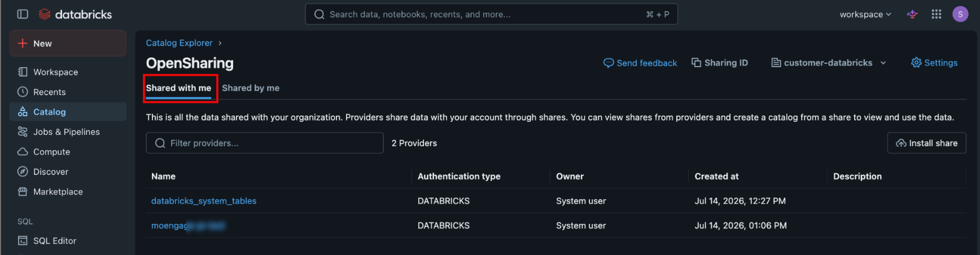Viewport: 980px width, 255px height.
Task: Focus the global search field
Action: coord(492,14)
